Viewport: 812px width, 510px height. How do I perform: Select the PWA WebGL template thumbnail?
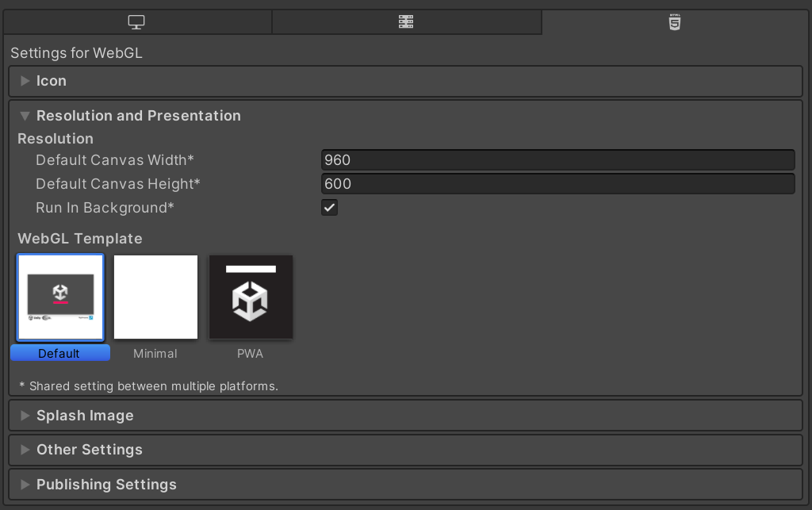tap(251, 297)
